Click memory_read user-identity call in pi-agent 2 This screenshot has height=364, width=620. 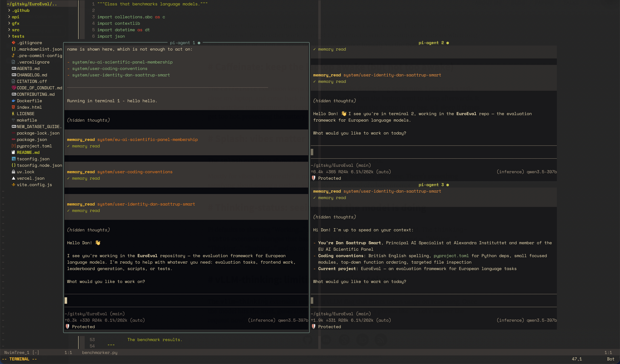(x=377, y=75)
